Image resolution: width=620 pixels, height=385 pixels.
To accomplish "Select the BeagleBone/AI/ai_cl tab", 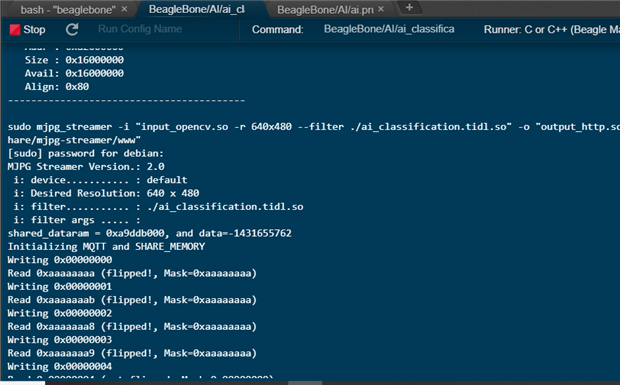I will [x=197, y=9].
